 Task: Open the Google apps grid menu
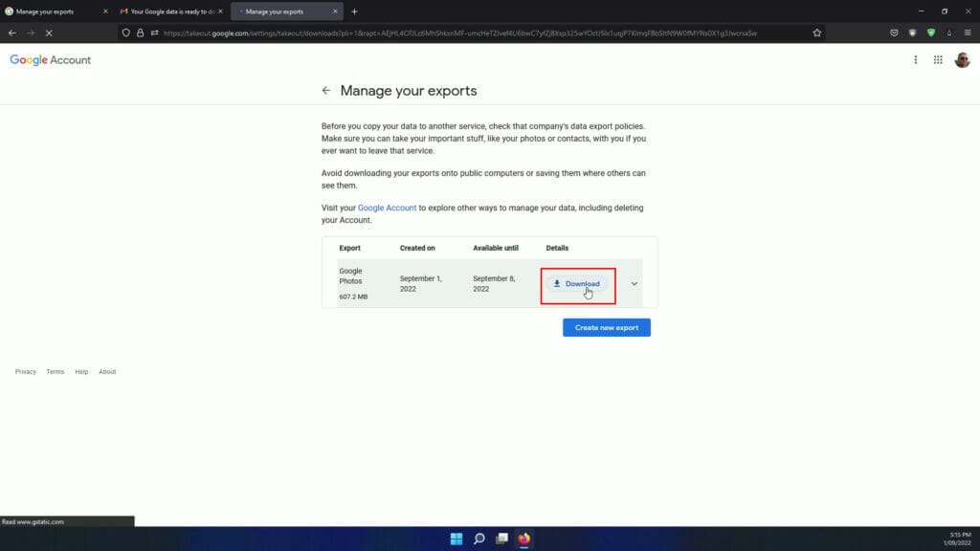[x=938, y=59]
